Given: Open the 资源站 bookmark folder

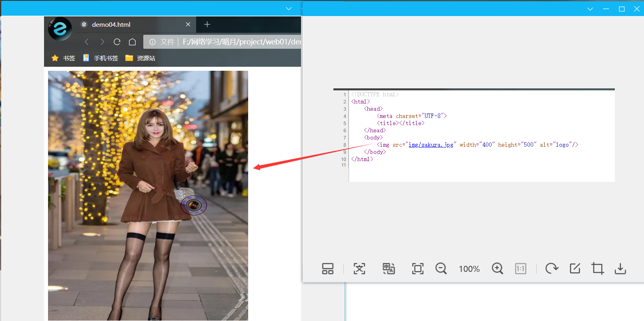Looking at the screenshot, I should [x=140, y=58].
